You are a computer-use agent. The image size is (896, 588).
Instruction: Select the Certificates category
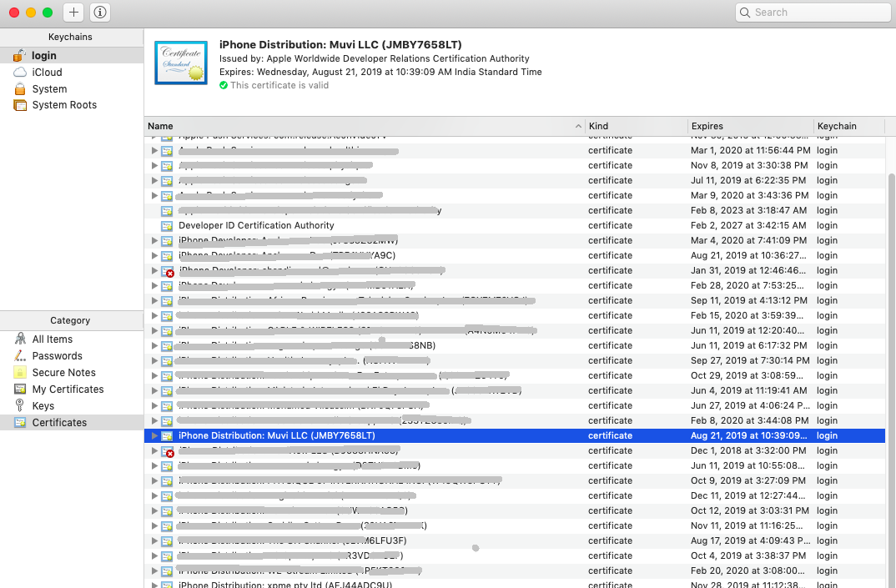pos(72,422)
